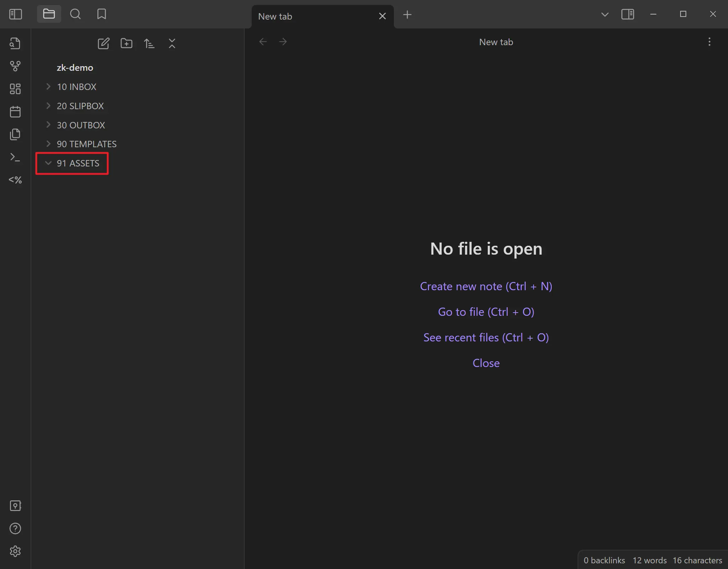Viewport: 728px width, 569px height.
Task: Create a new folder icon
Action: pyautogui.click(x=126, y=43)
